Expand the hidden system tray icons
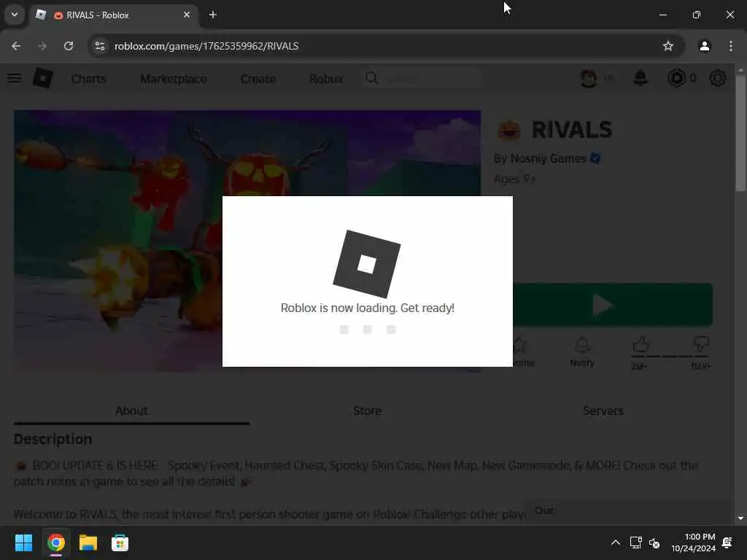Viewport: 747px width, 560px height. click(x=616, y=542)
